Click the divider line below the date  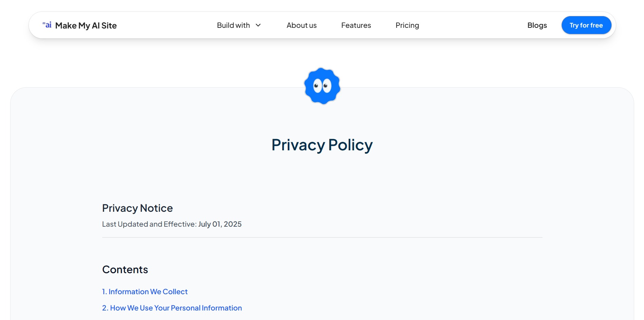[322, 237]
